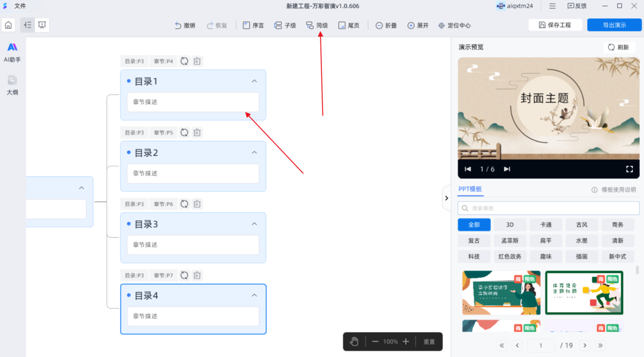Click the 章节:P7 page tag
Screen dimensions: 644x357
click(163, 275)
